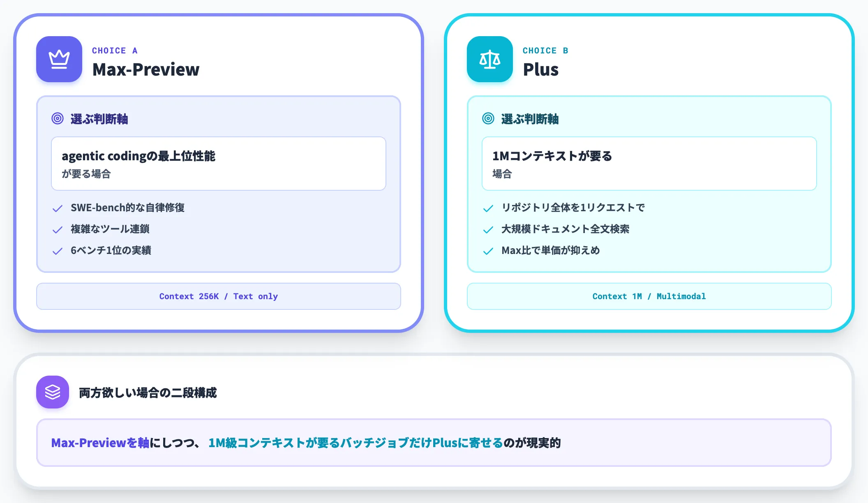
Task: Click the CHOICE B label
Action: [545, 51]
